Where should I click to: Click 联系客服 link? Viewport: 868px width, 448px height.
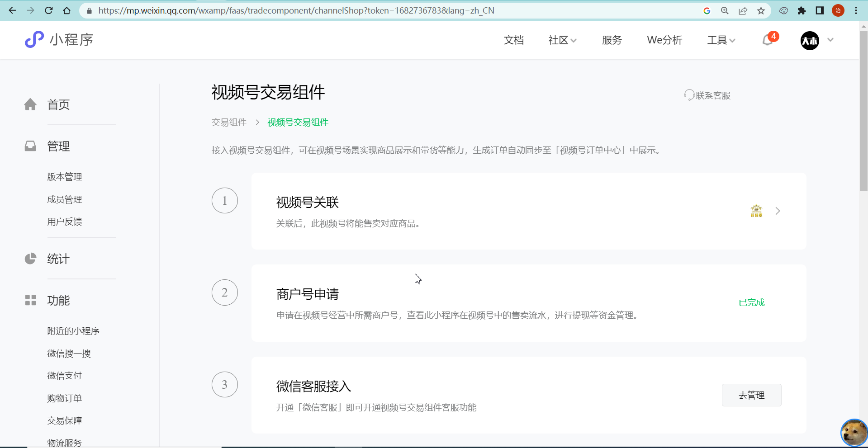[713, 95]
